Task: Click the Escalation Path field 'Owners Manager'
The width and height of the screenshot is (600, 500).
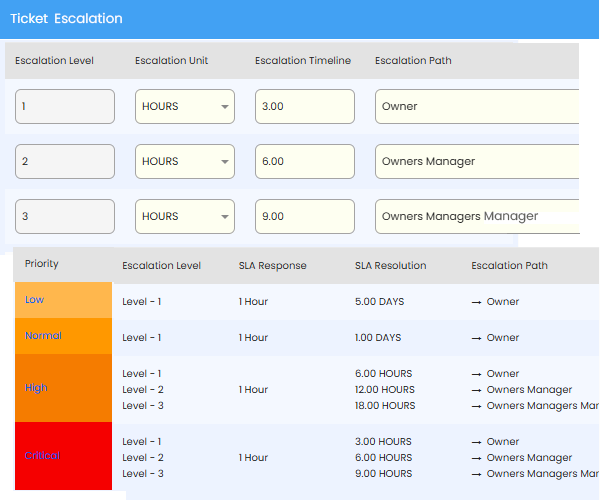Action: click(477, 161)
